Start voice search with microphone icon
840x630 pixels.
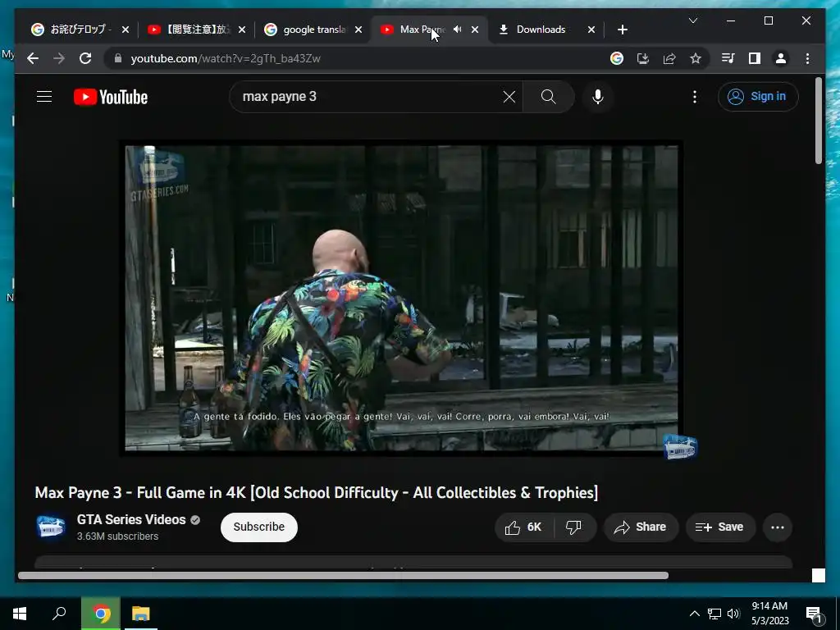pyautogui.click(x=598, y=97)
